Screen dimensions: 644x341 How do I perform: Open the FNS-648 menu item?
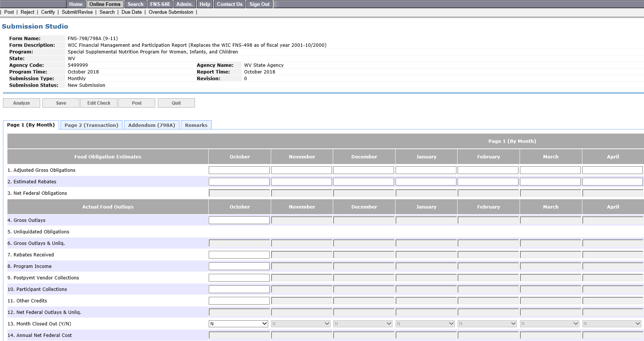(x=160, y=4)
